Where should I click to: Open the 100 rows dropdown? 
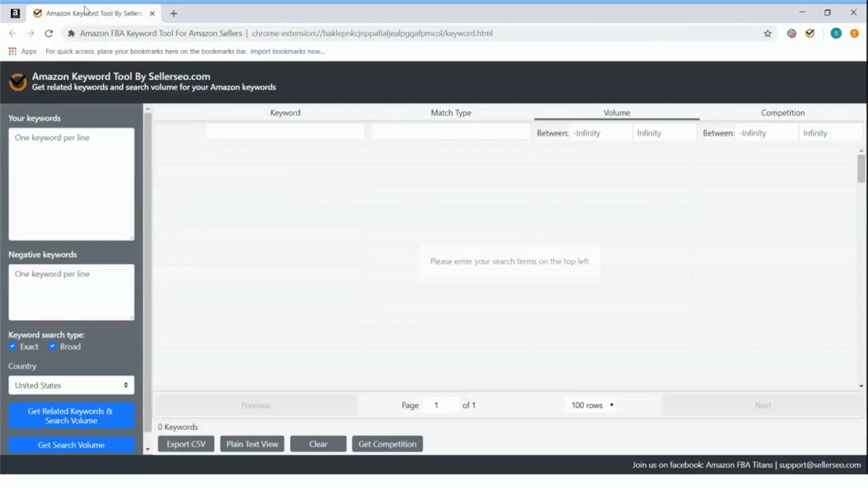pos(593,405)
